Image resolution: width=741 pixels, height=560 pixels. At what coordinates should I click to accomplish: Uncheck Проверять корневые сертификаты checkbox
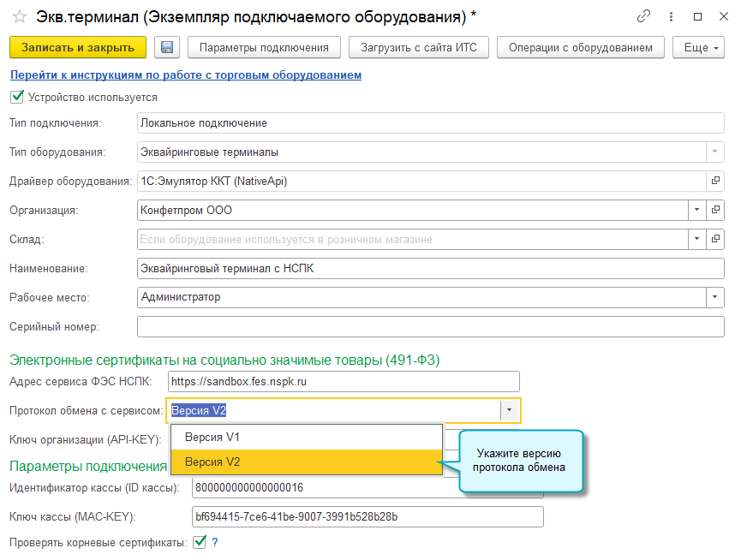tap(200, 541)
